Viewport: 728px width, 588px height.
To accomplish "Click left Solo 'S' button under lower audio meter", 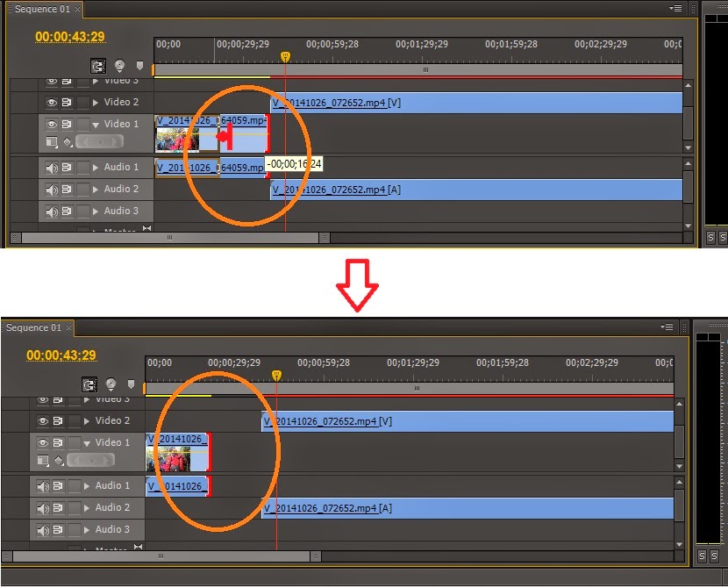I will pyautogui.click(x=702, y=556).
